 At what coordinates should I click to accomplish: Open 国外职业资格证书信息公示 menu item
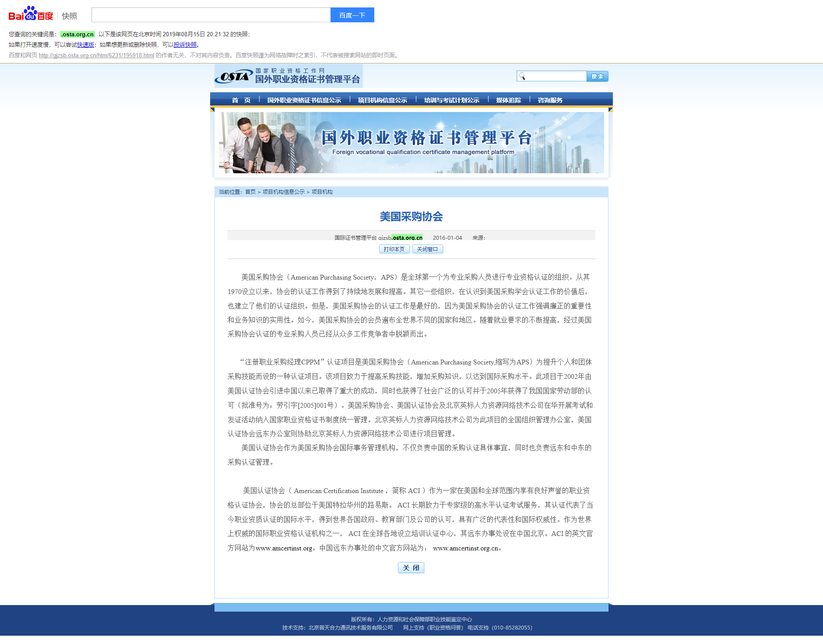[x=304, y=100]
